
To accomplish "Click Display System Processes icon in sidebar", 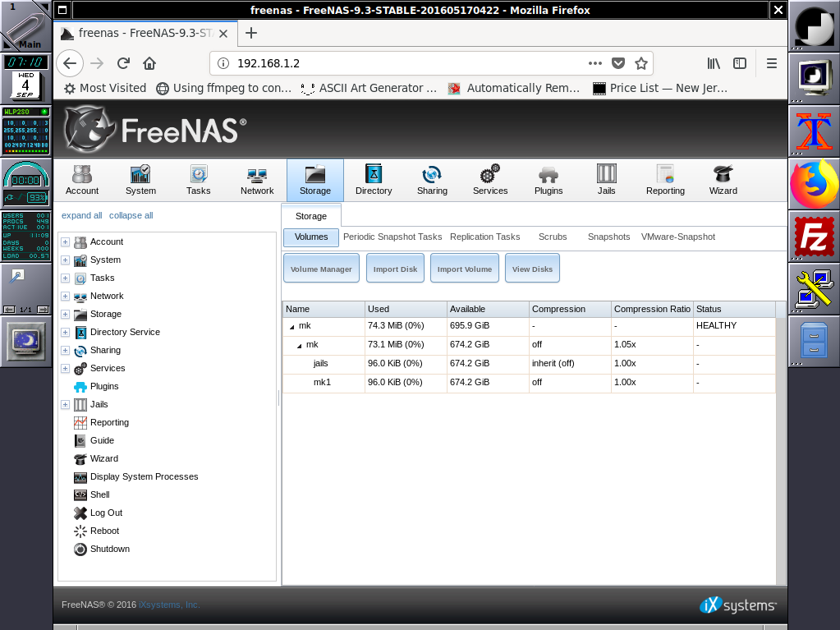I will (80, 476).
